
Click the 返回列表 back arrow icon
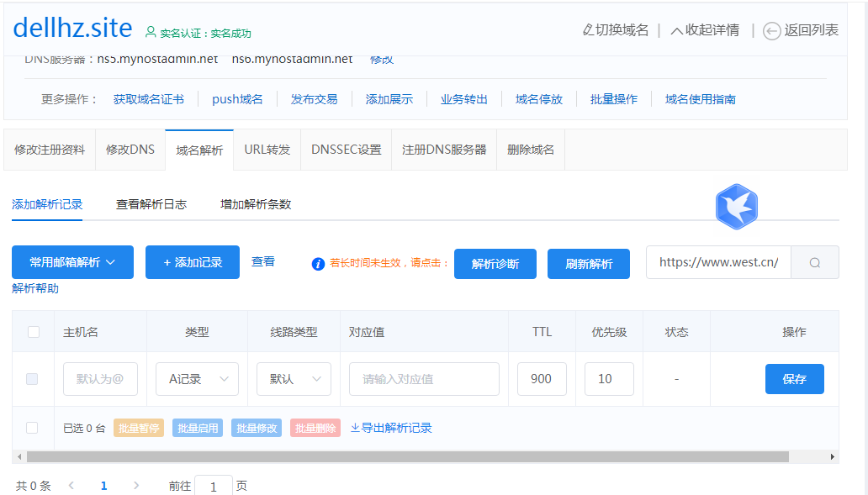[771, 31]
